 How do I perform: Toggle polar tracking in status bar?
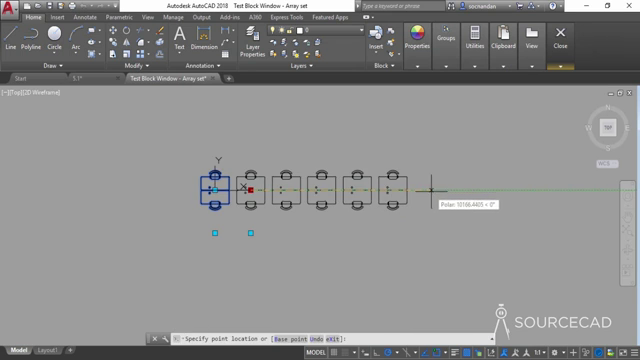pyautogui.click(x=388, y=352)
